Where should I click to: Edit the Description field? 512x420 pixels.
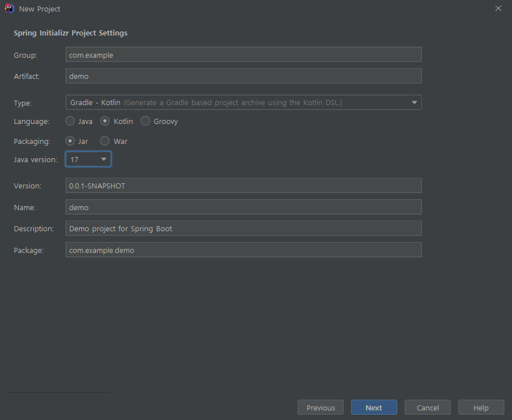pyautogui.click(x=243, y=228)
